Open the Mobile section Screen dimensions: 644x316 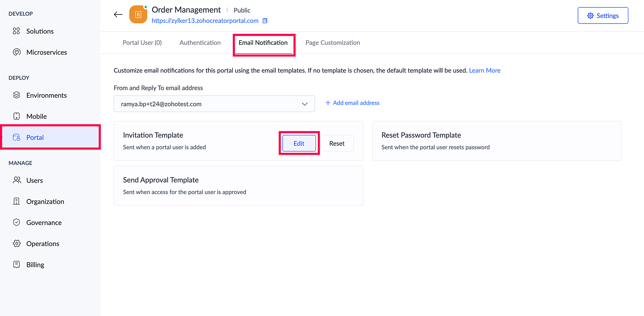tap(36, 116)
